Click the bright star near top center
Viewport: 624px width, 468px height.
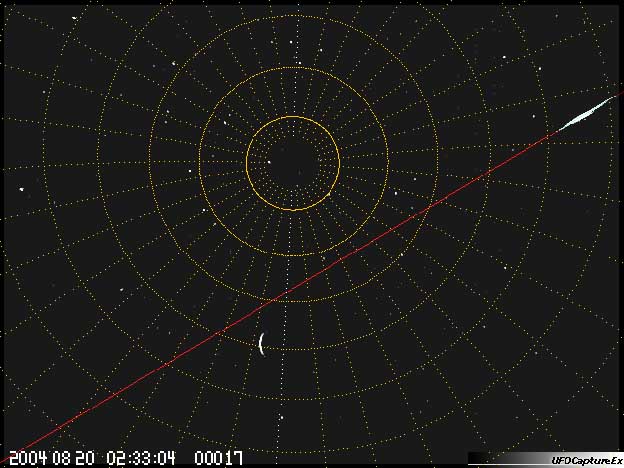pyautogui.click(x=290, y=44)
